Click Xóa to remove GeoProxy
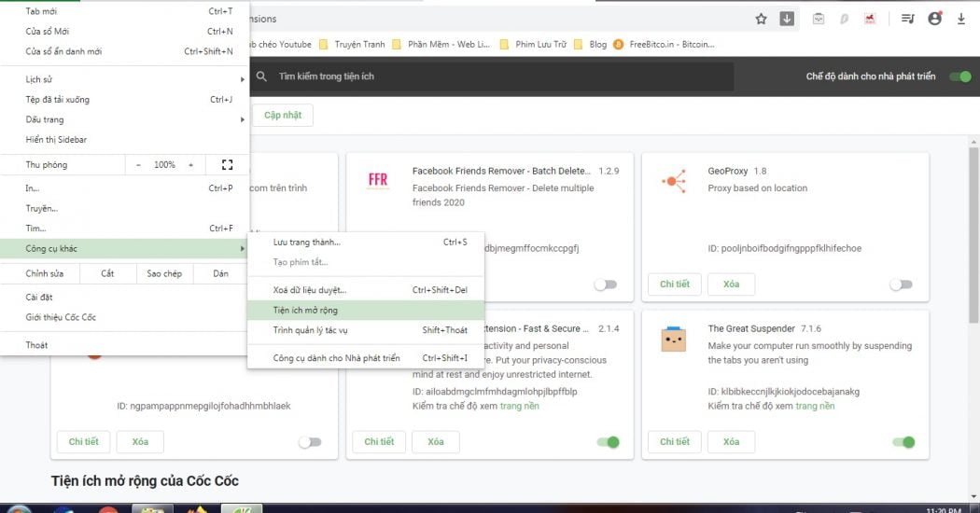Screen dimensions: 980x513 click(x=731, y=284)
